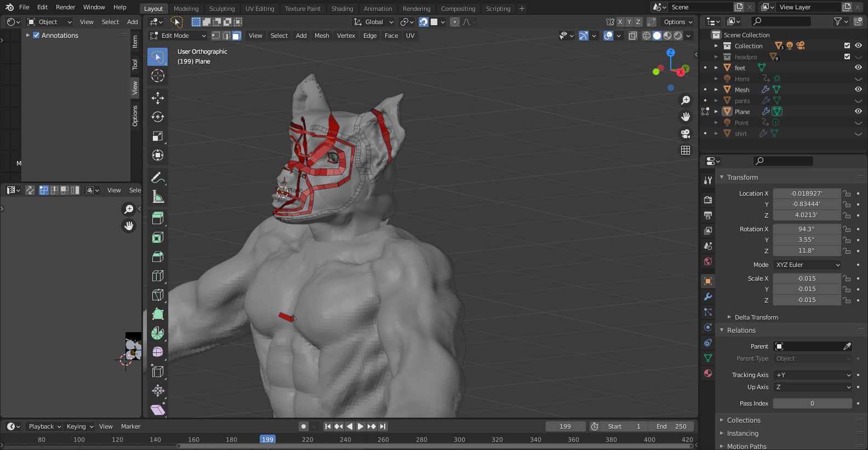Click the Location X value field
868x450 pixels.
806,193
